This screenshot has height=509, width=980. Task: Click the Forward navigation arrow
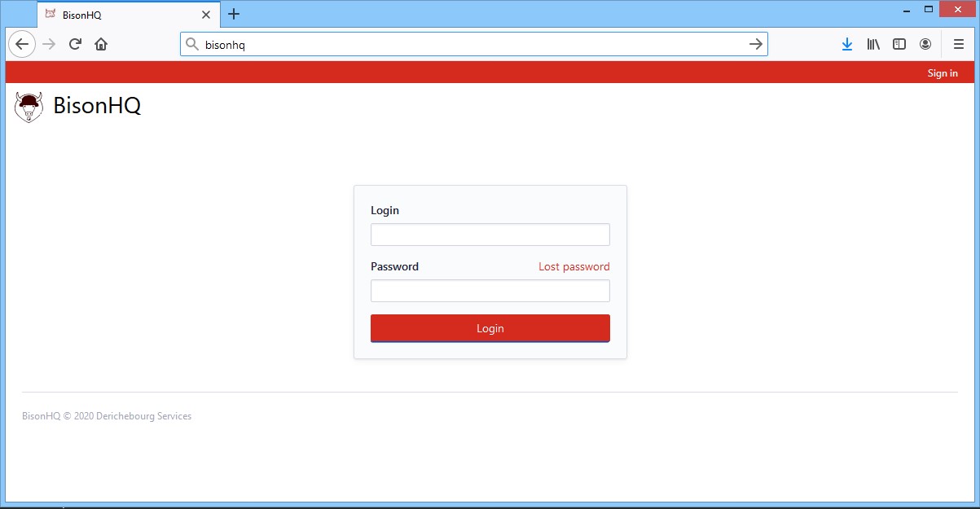pyautogui.click(x=49, y=45)
